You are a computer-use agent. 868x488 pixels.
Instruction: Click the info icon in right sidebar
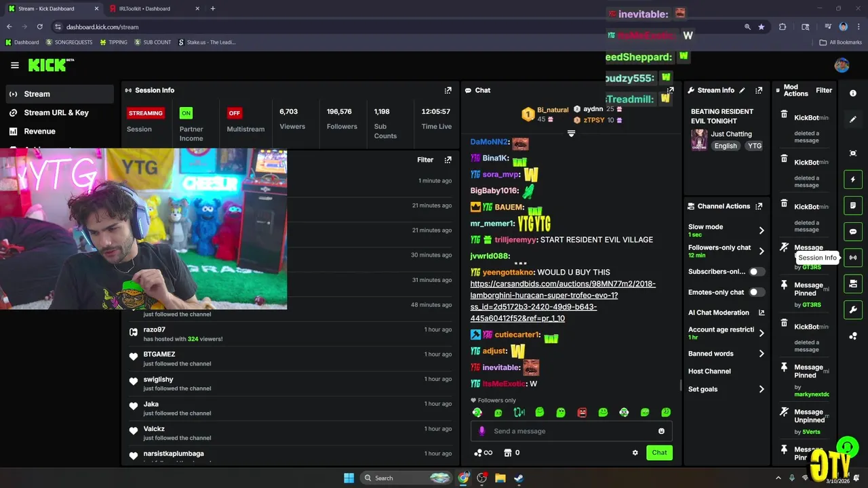[x=853, y=94]
